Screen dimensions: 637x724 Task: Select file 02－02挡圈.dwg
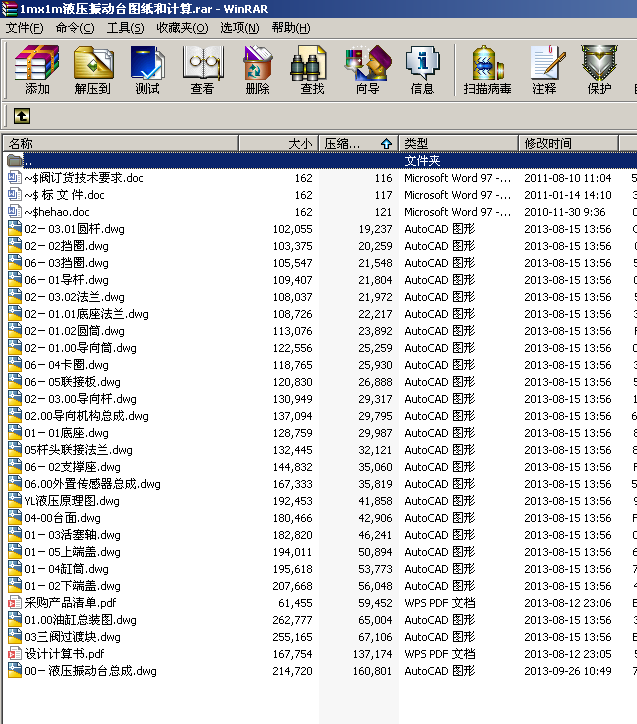click(x=66, y=246)
